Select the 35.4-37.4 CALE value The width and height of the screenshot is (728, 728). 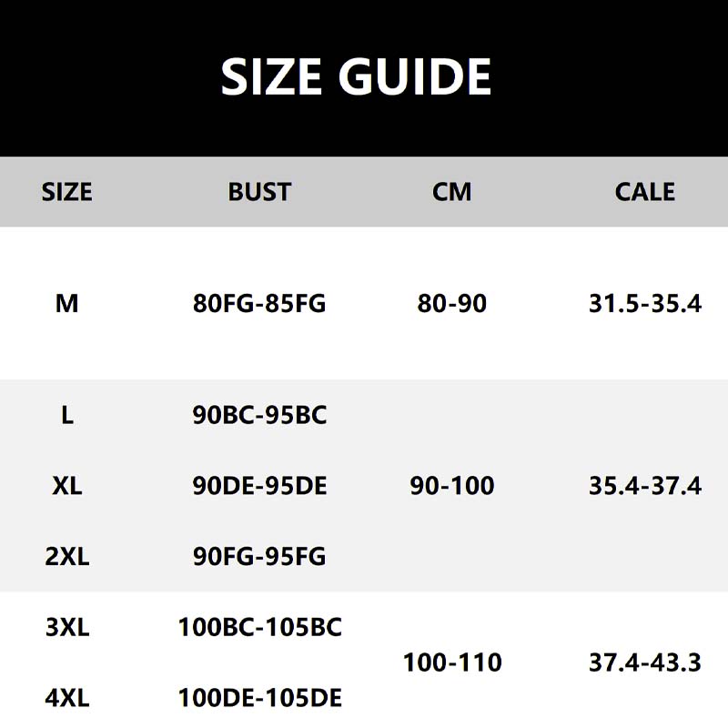(644, 485)
